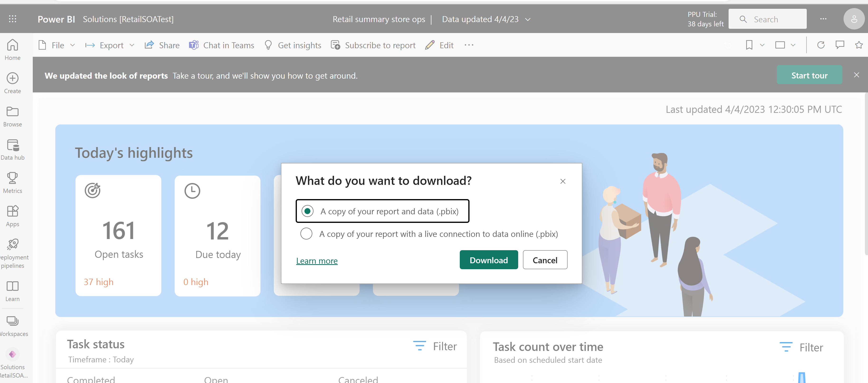The height and width of the screenshot is (383, 868).
Task: Click the Download button
Action: (x=488, y=260)
